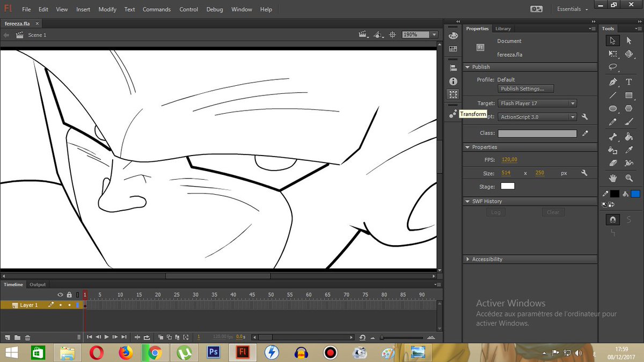
Task: Toggle the lock all layers padlock icon
Action: [x=69, y=295]
